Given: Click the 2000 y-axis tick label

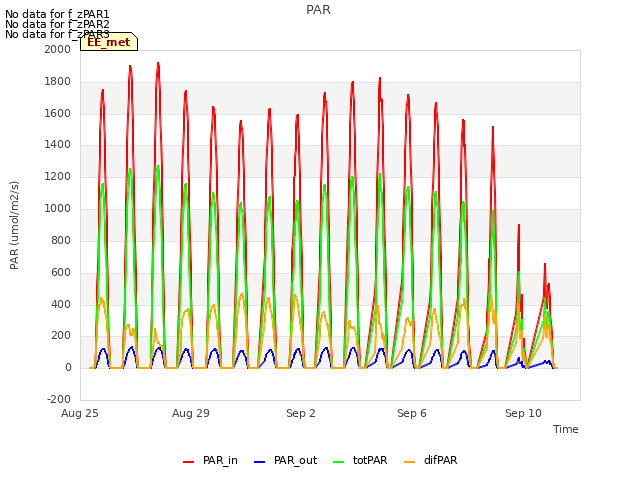Looking at the screenshot, I should tap(58, 49).
